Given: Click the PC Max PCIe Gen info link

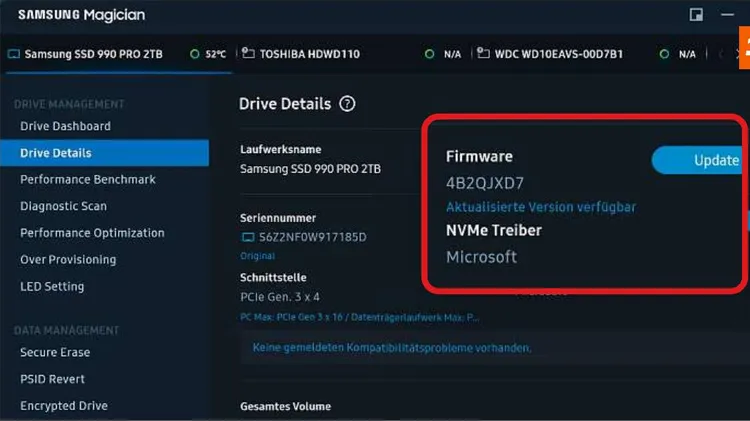Looking at the screenshot, I should pos(359,317).
